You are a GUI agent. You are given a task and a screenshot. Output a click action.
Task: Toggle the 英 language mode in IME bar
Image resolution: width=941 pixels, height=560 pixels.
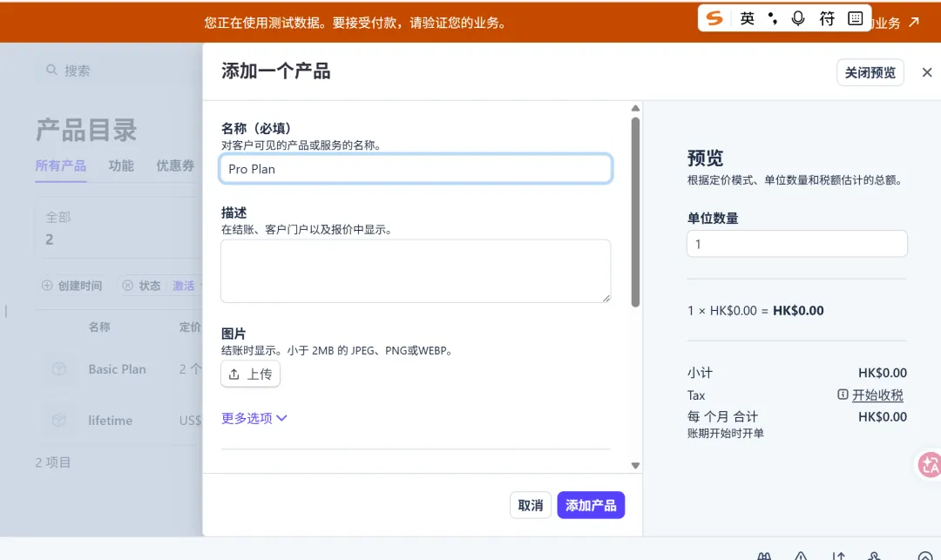747,18
